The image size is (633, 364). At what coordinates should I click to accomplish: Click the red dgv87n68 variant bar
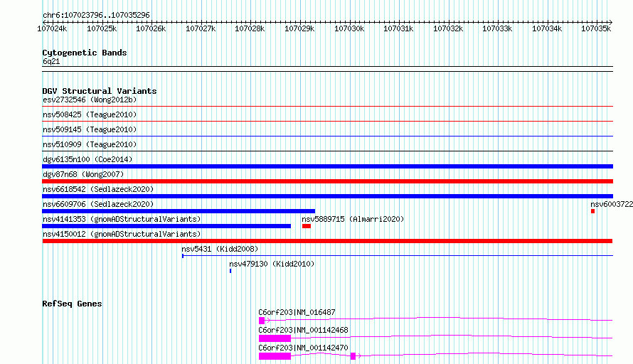point(327,181)
